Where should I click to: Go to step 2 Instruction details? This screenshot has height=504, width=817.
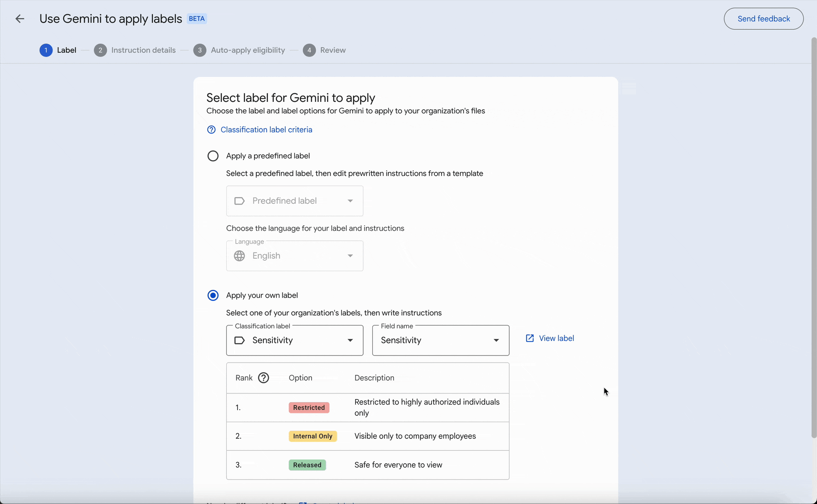pos(135,50)
